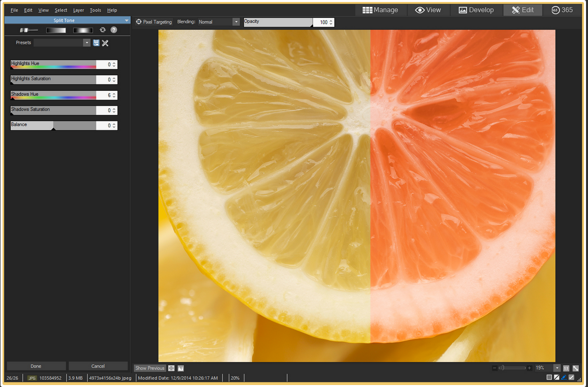Increase Highlights Hue value stepper
Image resolution: width=588 pixels, height=387 pixels.
tap(114, 63)
